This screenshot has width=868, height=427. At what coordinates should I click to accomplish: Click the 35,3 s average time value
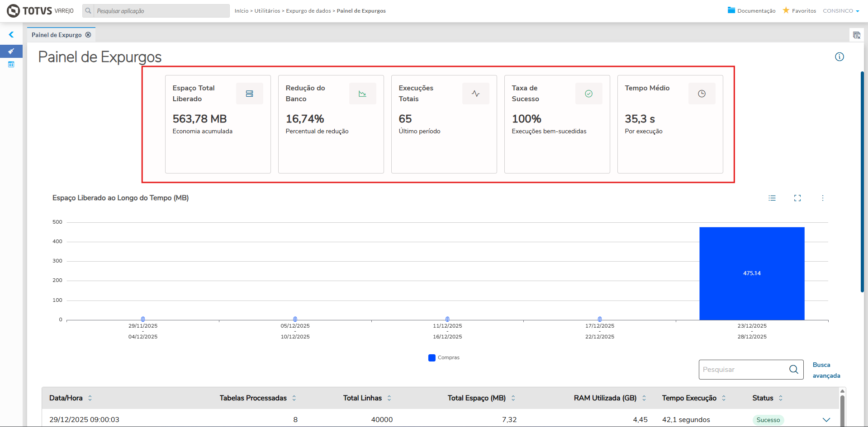coord(640,119)
